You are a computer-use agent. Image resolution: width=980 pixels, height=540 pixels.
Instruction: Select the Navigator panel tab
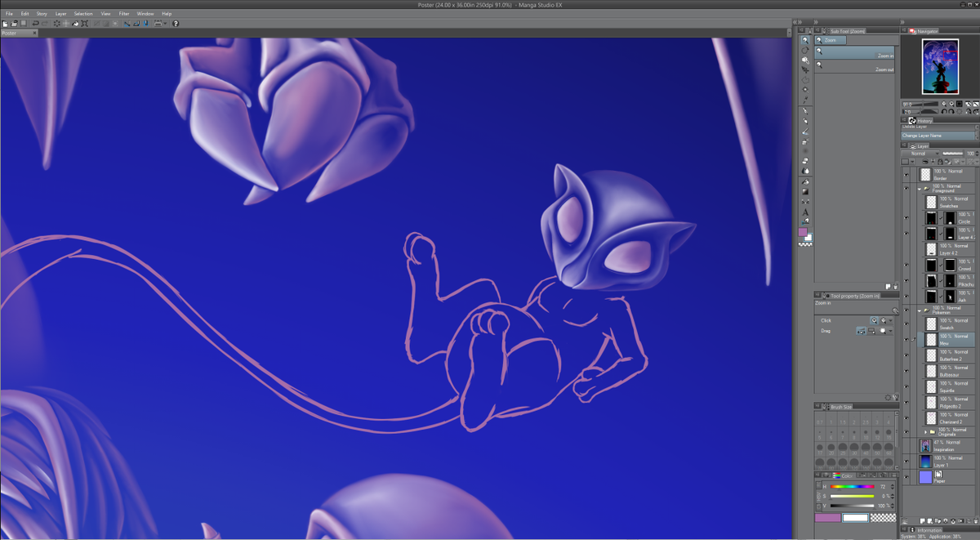pos(924,31)
